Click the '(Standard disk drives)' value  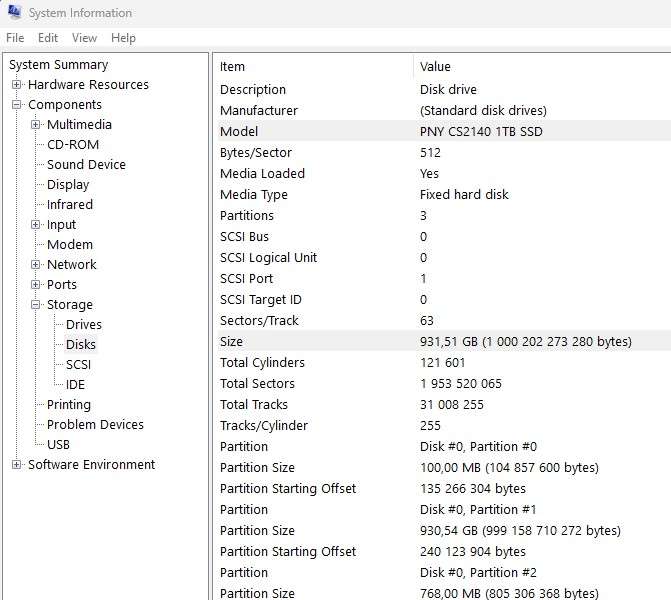tap(483, 110)
